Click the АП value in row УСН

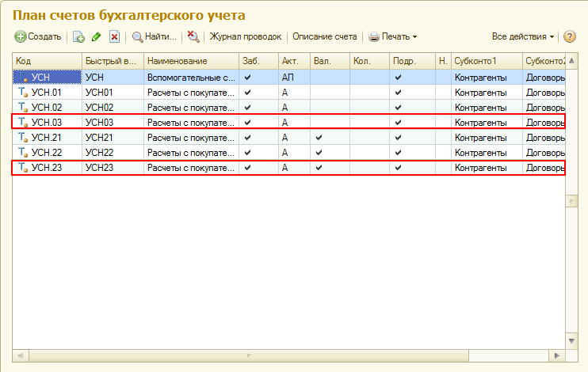coord(288,78)
